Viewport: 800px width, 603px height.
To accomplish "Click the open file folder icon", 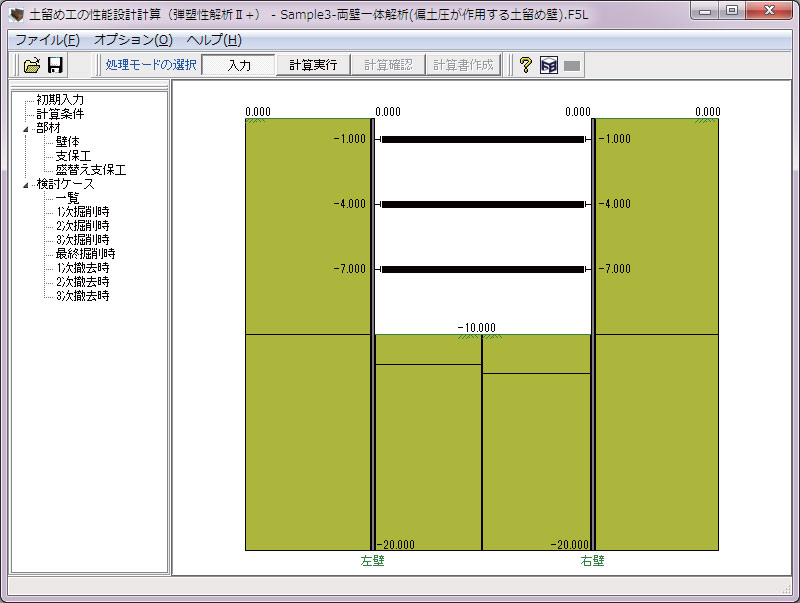I will point(32,65).
